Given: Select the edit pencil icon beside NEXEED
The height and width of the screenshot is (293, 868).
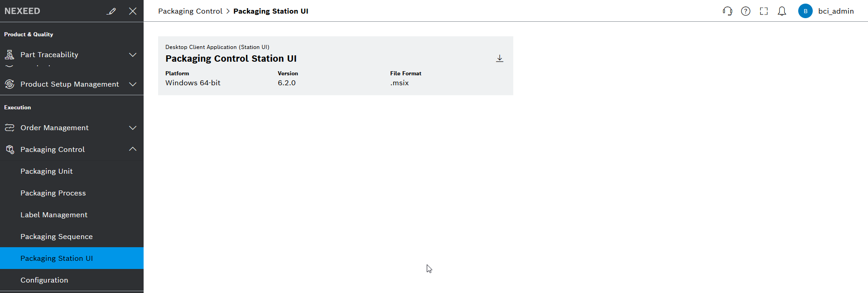Looking at the screenshot, I should point(111,11).
